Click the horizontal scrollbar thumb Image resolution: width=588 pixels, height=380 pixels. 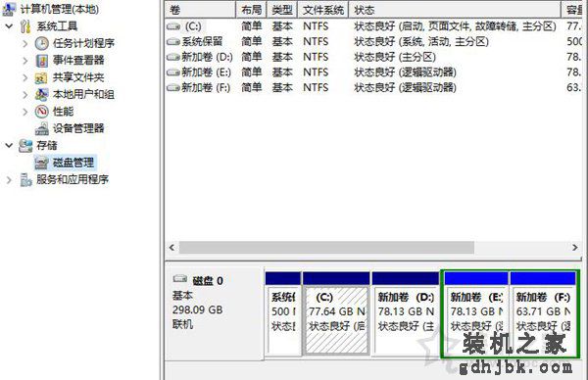[326, 248]
